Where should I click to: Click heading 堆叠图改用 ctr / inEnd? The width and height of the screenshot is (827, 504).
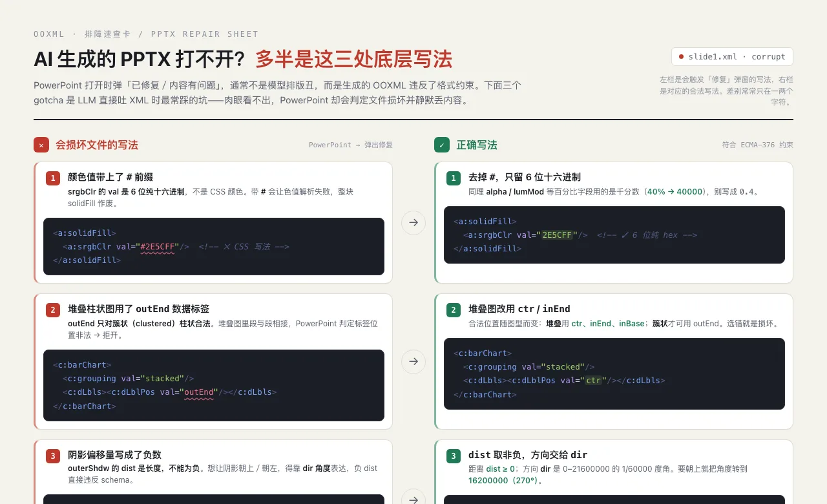(x=519, y=309)
